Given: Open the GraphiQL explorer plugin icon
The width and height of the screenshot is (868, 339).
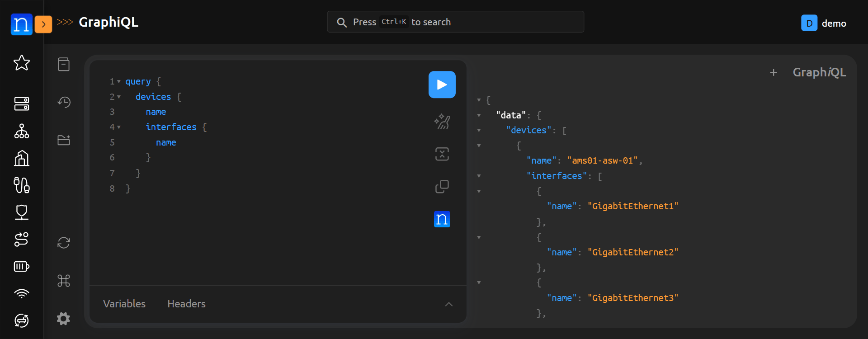Looking at the screenshot, I should tap(64, 140).
